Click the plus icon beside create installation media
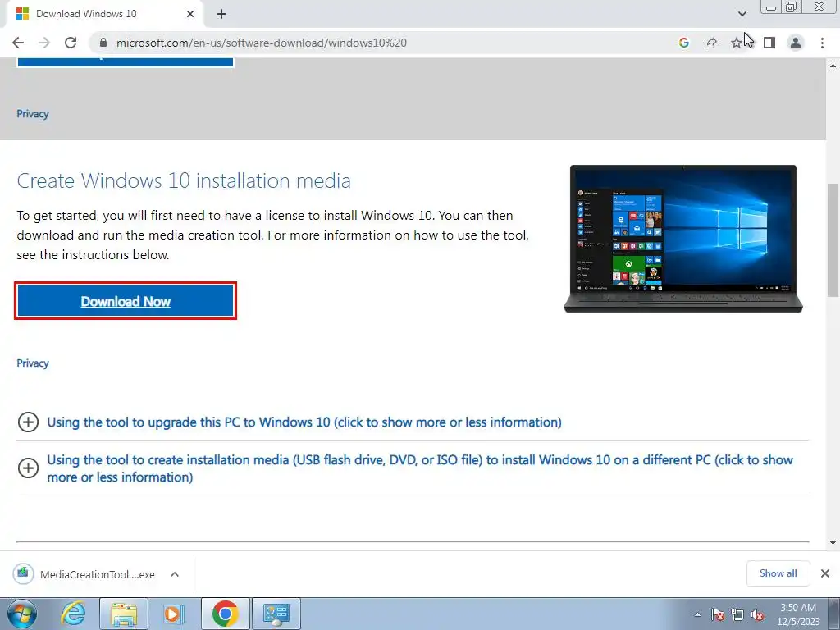 click(x=29, y=468)
